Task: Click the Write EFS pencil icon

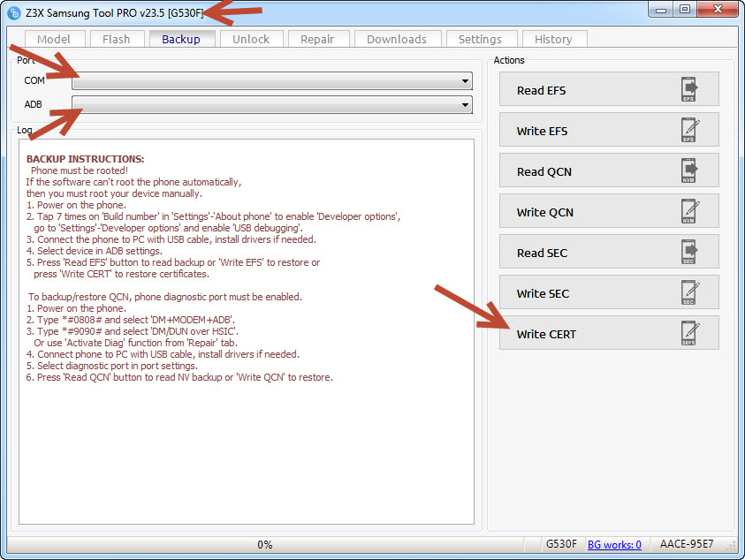Action: [690, 130]
